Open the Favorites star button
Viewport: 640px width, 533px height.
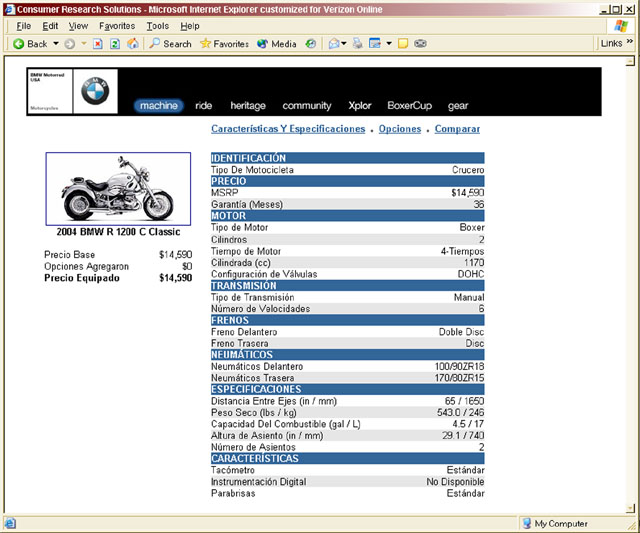(224, 44)
